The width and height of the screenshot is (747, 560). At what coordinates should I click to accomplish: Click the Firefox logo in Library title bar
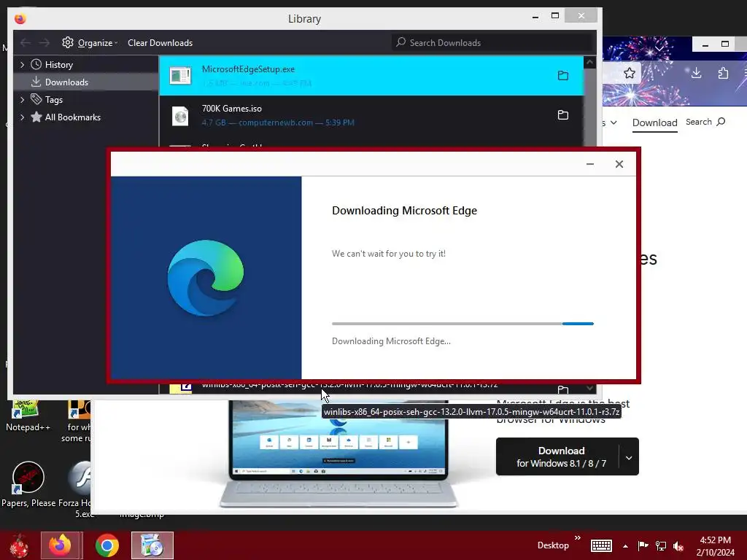20,18
